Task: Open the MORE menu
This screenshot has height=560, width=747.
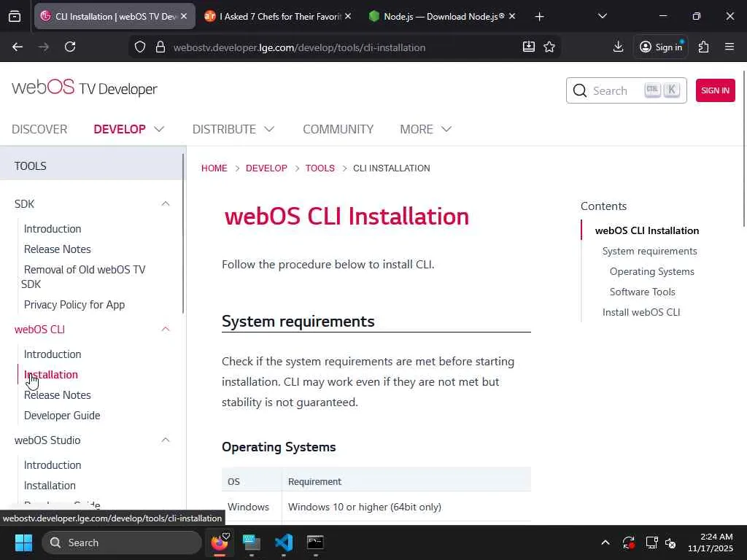Action: 417,129
